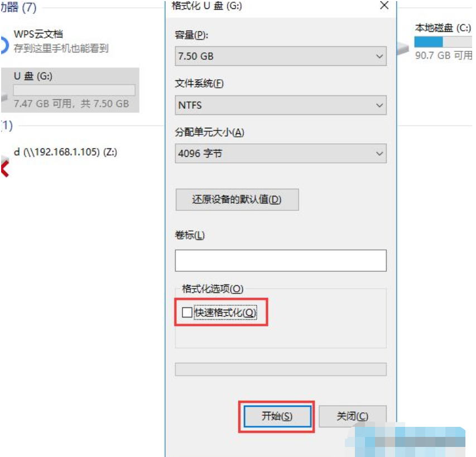This screenshot has width=476, height=457.
Task: Click the USB drive icon beside U 盘
Action: click(4, 97)
